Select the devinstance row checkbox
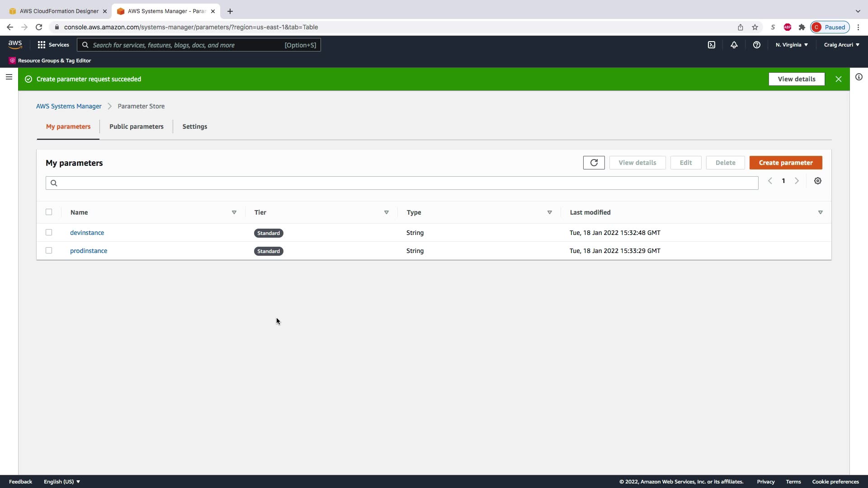Viewport: 868px width, 488px height. (x=49, y=232)
